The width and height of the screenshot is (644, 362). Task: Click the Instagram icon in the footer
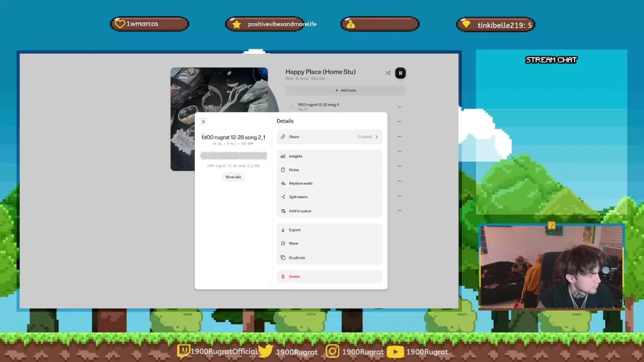coord(333,351)
